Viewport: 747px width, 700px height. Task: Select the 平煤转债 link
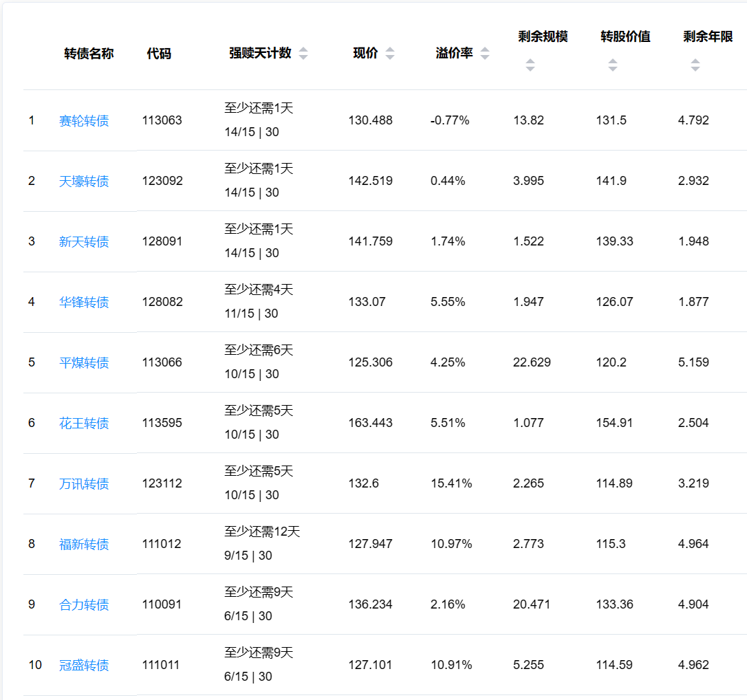pos(84,363)
